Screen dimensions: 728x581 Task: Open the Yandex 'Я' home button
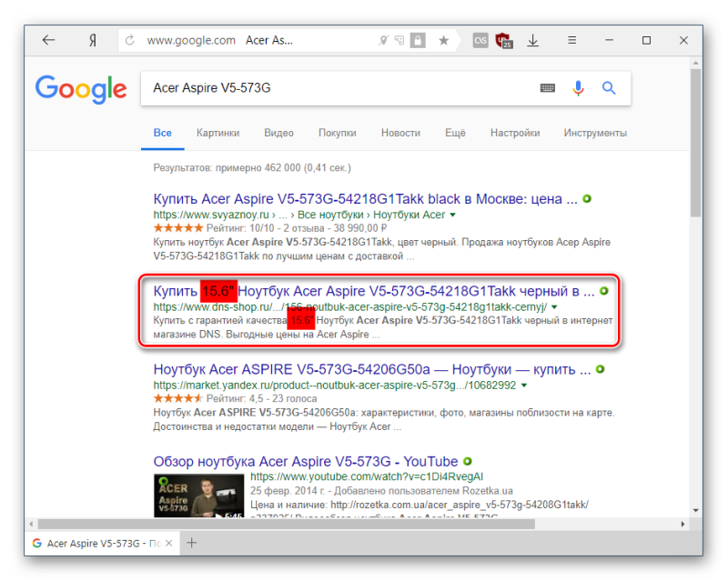click(x=93, y=40)
